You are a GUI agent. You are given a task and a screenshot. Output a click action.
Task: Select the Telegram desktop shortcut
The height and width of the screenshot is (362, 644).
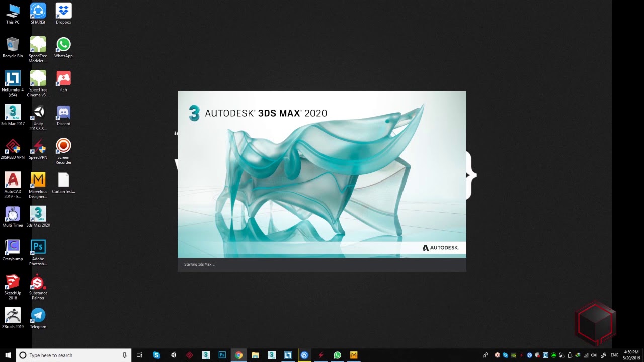[x=38, y=318]
